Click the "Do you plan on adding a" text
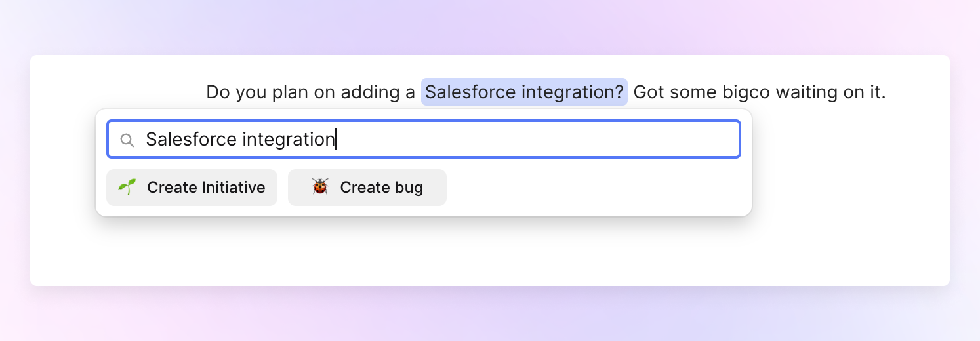Viewport: 980px width, 341px height. [311, 92]
